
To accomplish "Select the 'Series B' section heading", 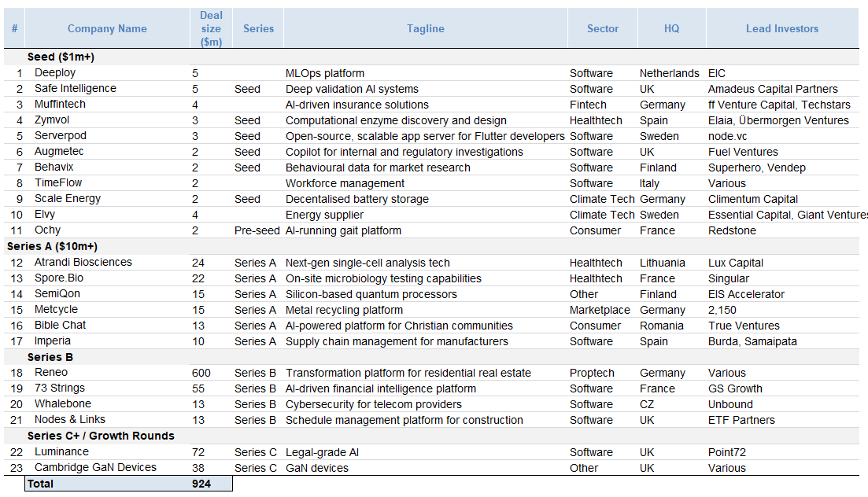I will (x=50, y=358).
